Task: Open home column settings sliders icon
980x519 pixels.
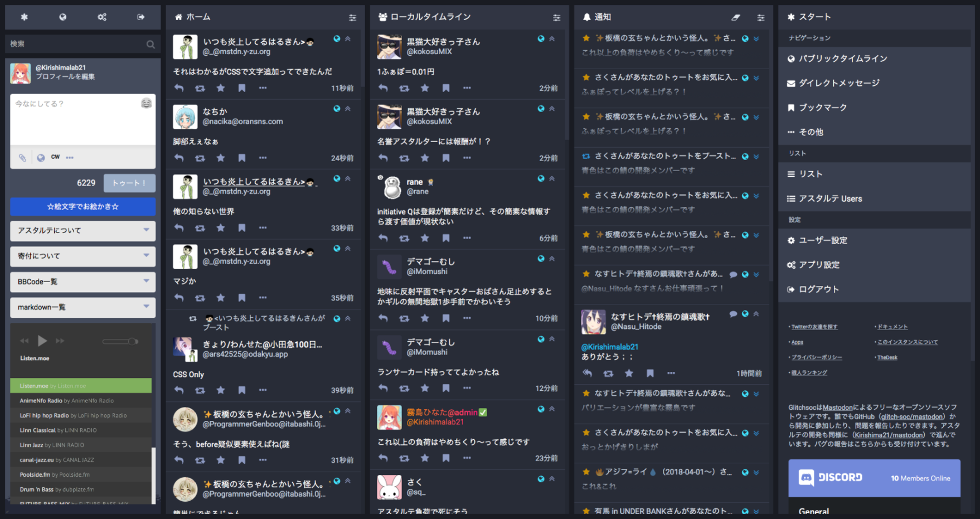Action: coord(352,17)
